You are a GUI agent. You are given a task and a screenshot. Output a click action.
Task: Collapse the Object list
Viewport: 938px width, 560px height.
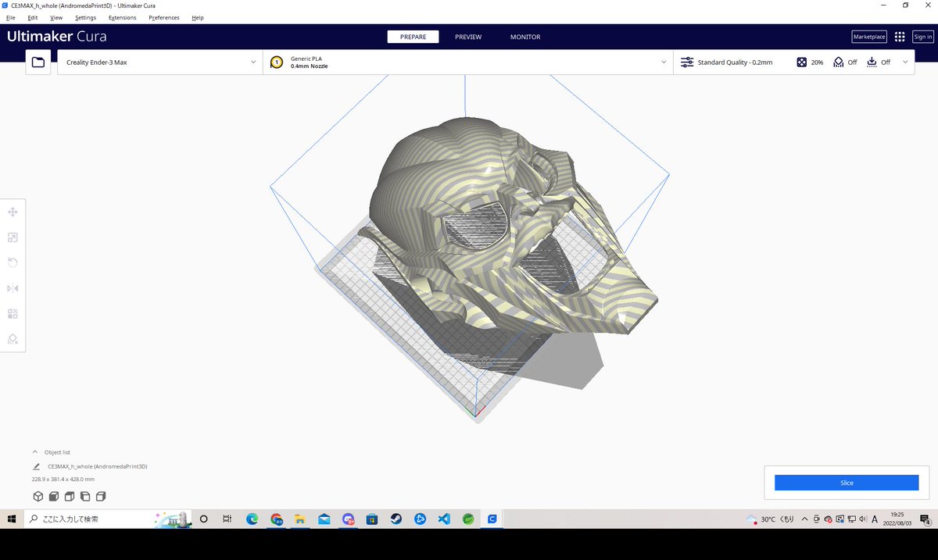34,452
